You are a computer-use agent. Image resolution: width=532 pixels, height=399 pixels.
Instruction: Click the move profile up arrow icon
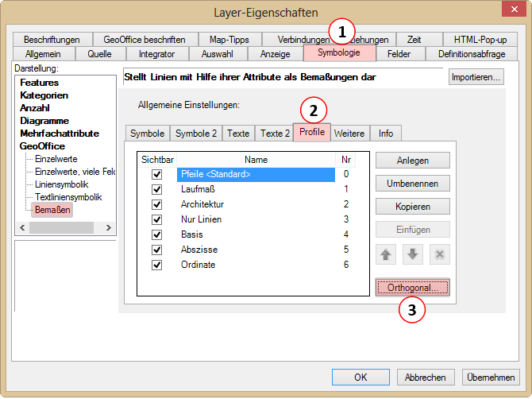(386, 254)
